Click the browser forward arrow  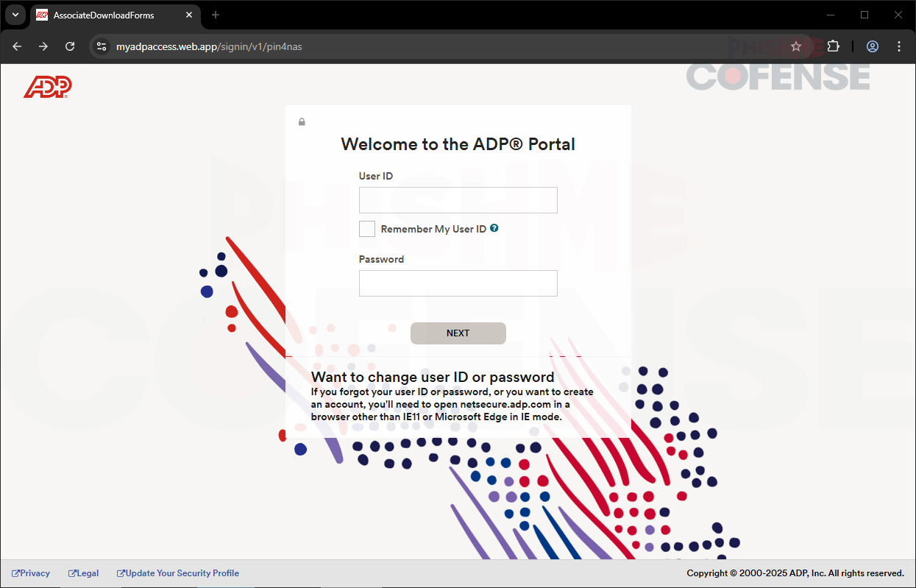coord(43,46)
